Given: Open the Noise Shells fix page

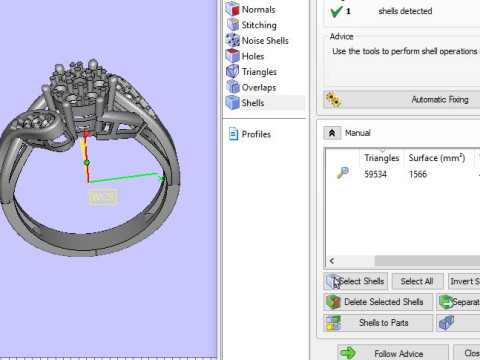Looking at the screenshot, I should click(265, 40).
